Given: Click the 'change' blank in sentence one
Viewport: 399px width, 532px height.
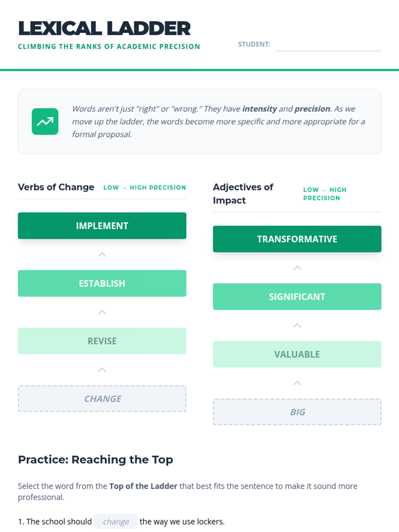Looking at the screenshot, I should [x=116, y=521].
